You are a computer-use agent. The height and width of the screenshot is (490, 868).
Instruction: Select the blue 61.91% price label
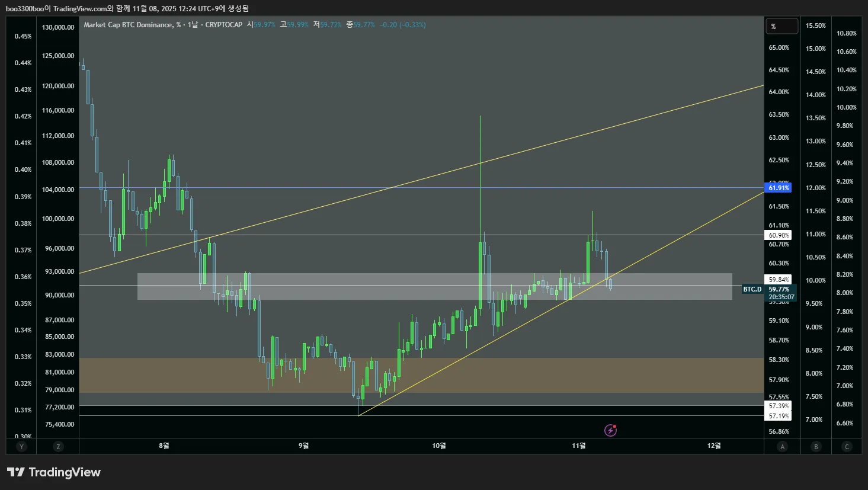tap(779, 188)
